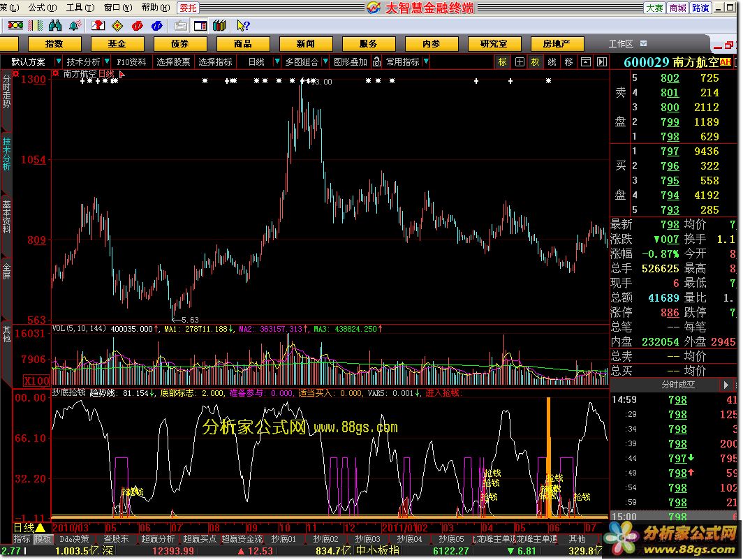Open the 指数 category button
This screenshot has width=743, height=560.
tap(54, 43)
